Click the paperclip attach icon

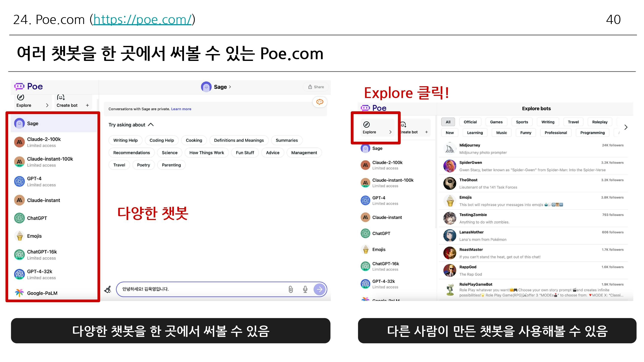click(x=290, y=289)
